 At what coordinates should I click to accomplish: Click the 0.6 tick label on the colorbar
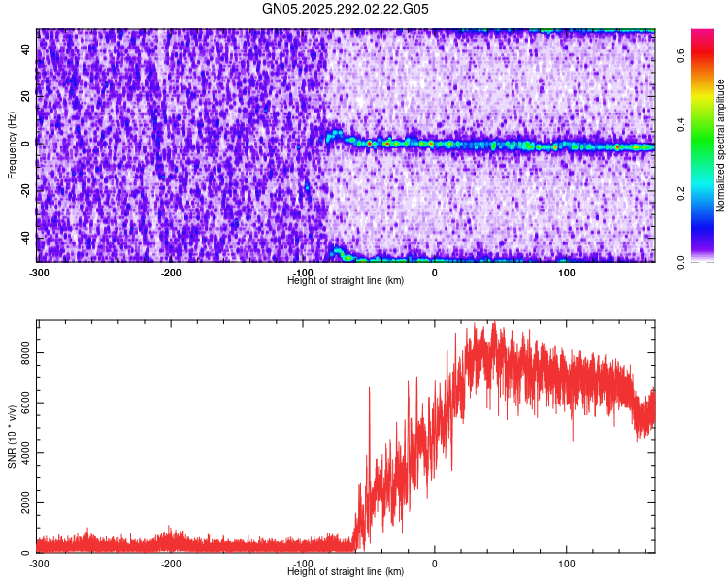(681, 56)
